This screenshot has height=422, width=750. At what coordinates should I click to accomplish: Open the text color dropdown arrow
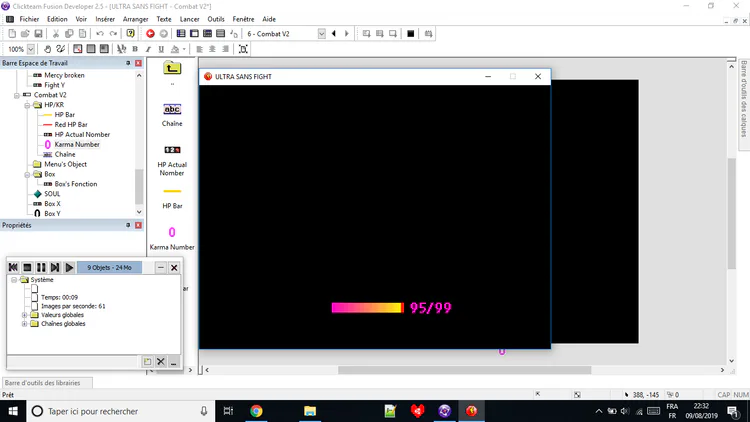pos(184,49)
